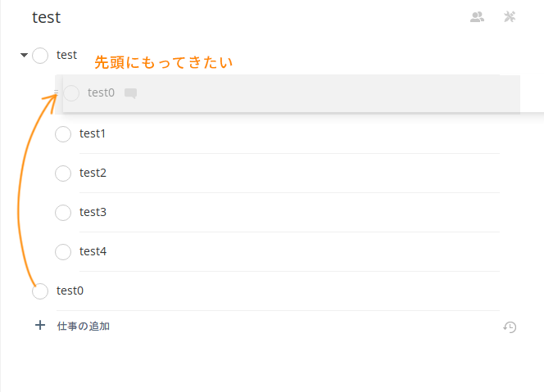Screen dimensions: 544x392
Task: Complete the bottom test0 task circle
Action: 40,291
